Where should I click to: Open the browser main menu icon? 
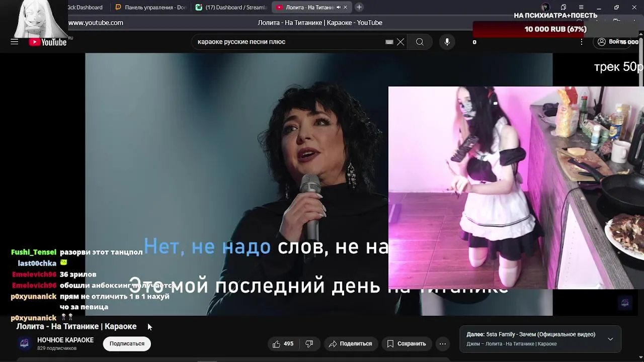(581, 7)
